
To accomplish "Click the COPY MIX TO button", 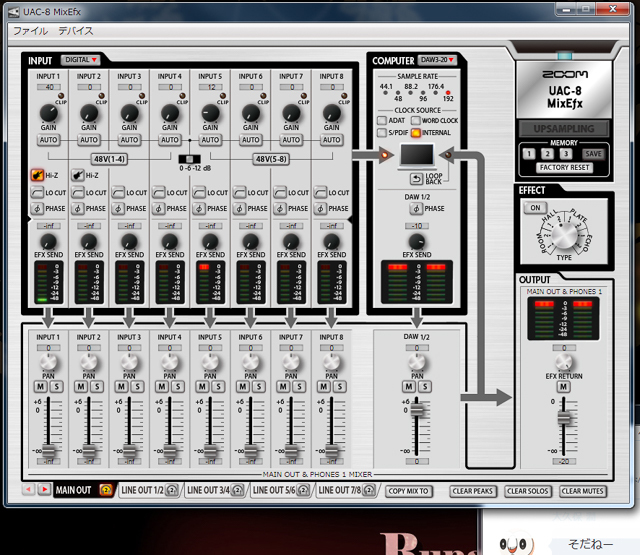I will tap(409, 491).
